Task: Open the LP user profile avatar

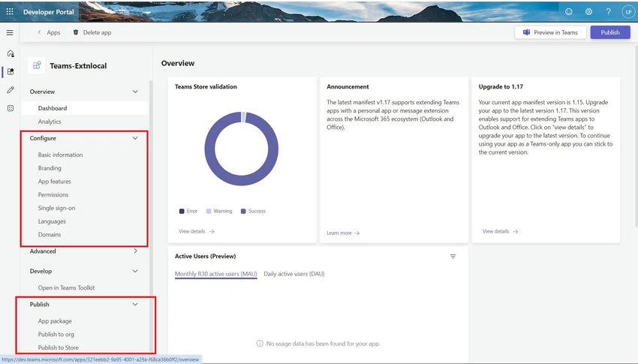Action: 627,11
